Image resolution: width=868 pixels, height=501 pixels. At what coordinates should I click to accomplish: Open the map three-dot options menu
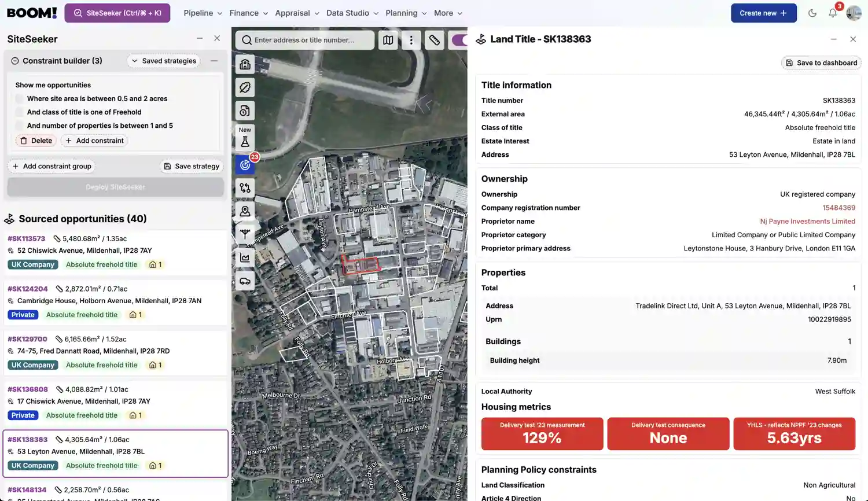point(411,40)
